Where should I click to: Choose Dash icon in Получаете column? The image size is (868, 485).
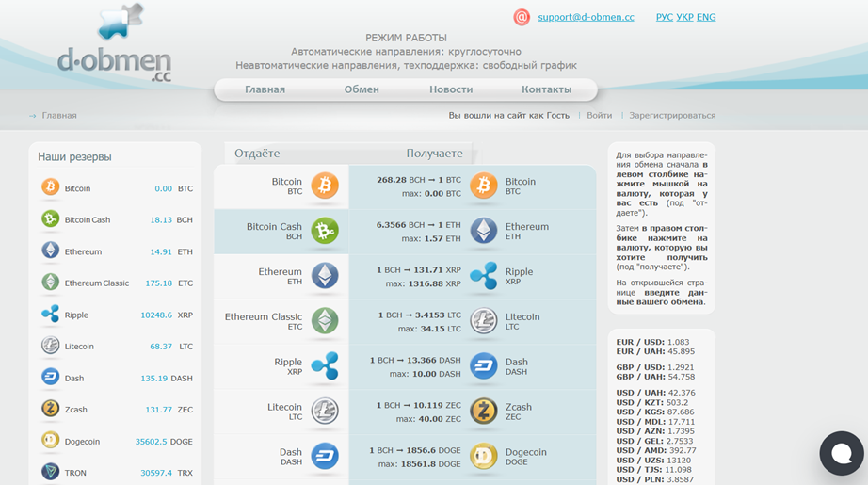coord(484,365)
